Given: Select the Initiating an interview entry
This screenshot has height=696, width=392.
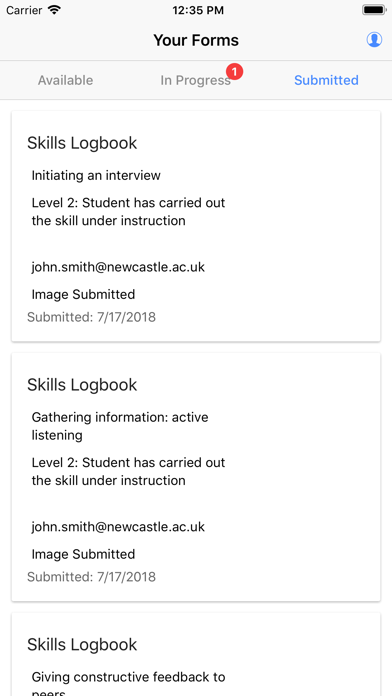Looking at the screenshot, I should point(96,175).
